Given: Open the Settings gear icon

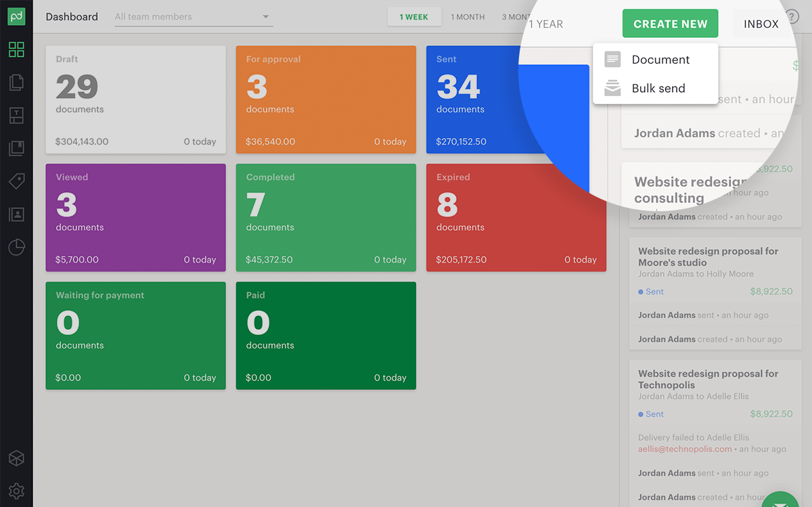Looking at the screenshot, I should (x=16, y=491).
